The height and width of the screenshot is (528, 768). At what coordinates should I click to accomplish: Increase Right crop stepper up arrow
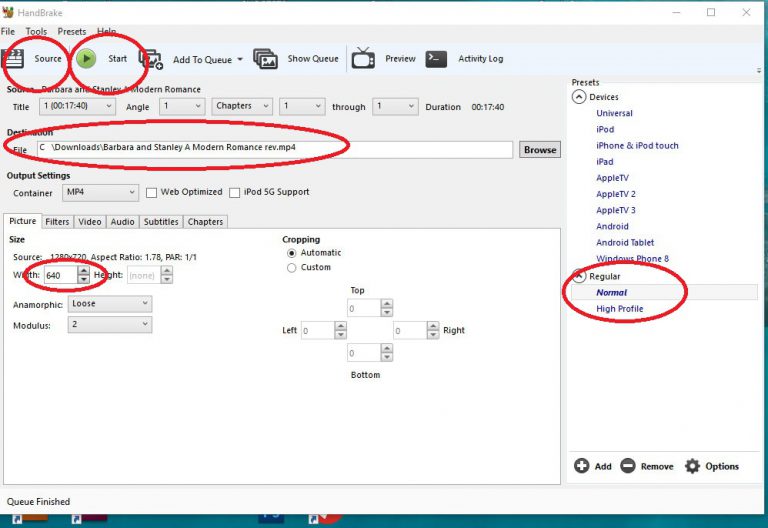(x=433, y=326)
